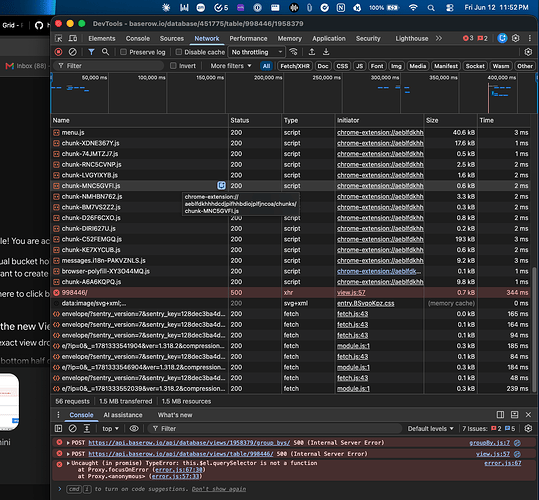Stop recording network log
This screenshot has height=500, width=539.
(x=58, y=52)
